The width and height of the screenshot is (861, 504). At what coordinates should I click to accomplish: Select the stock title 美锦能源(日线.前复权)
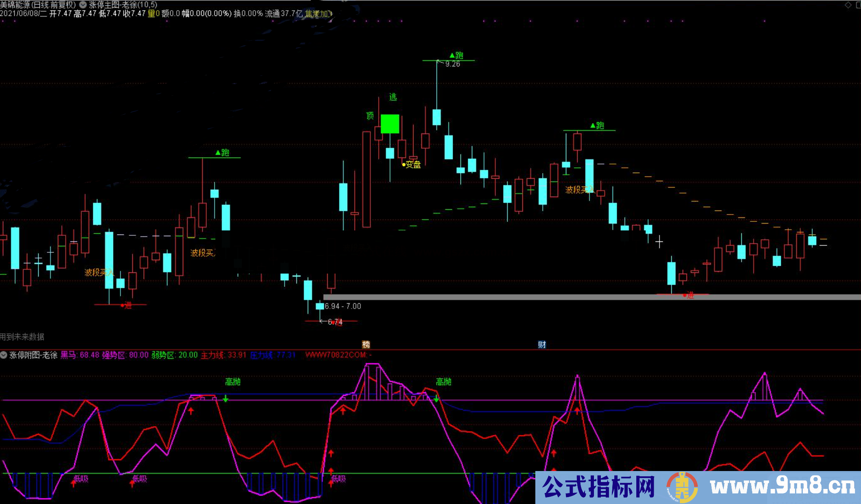tap(38, 5)
